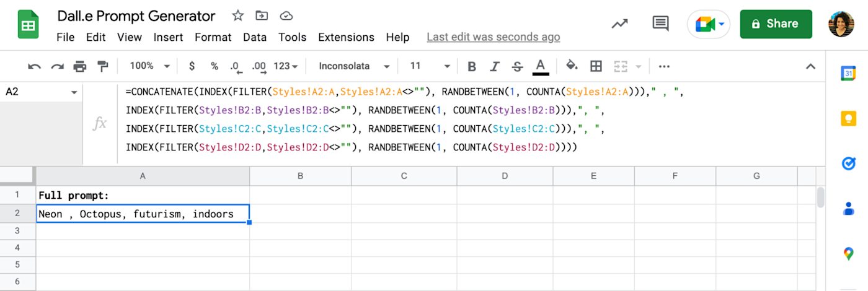Select row 5 header
The image size is (868, 291).
18,264
